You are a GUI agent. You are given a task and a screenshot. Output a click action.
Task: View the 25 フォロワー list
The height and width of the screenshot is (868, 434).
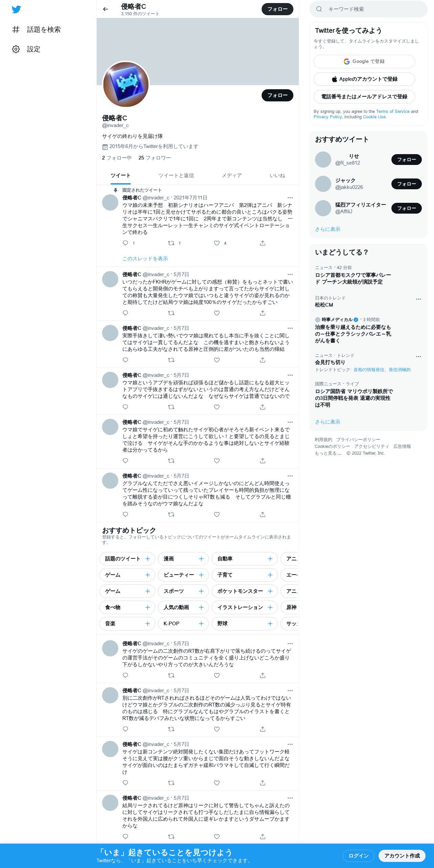click(x=154, y=158)
